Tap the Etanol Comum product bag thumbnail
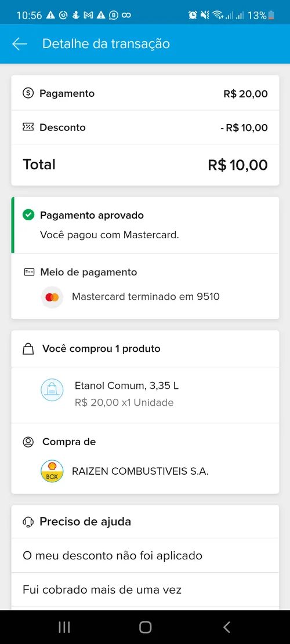 [x=52, y=390]
